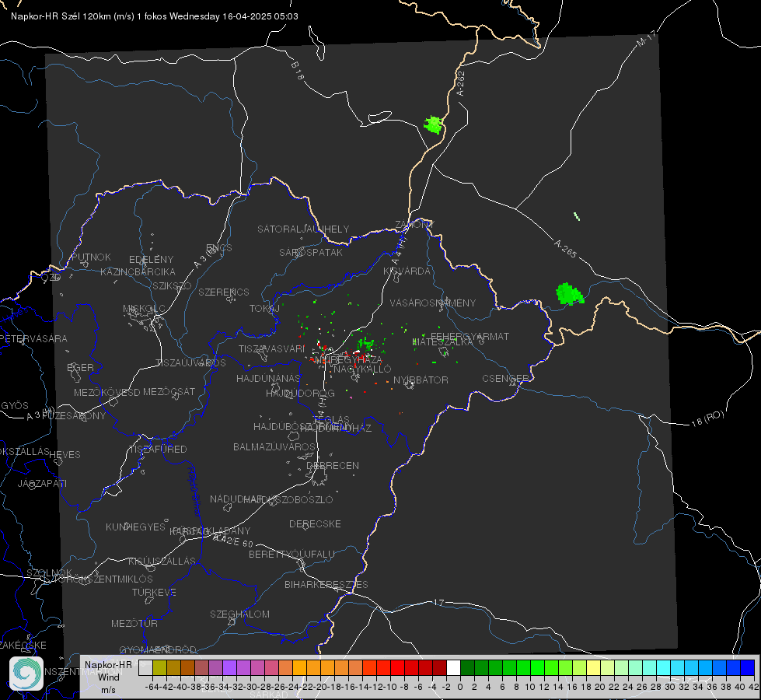Click the radar title text with date

point(155,16)
